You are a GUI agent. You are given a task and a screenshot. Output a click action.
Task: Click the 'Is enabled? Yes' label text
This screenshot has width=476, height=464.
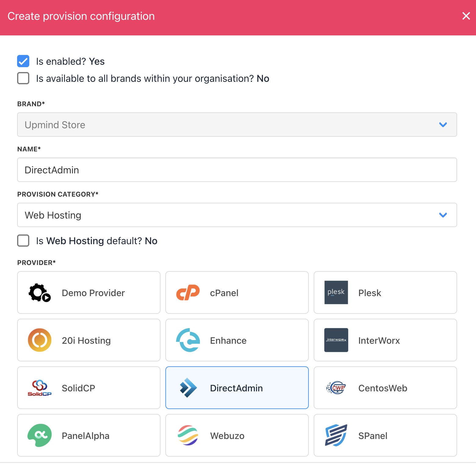click(70, 61)
